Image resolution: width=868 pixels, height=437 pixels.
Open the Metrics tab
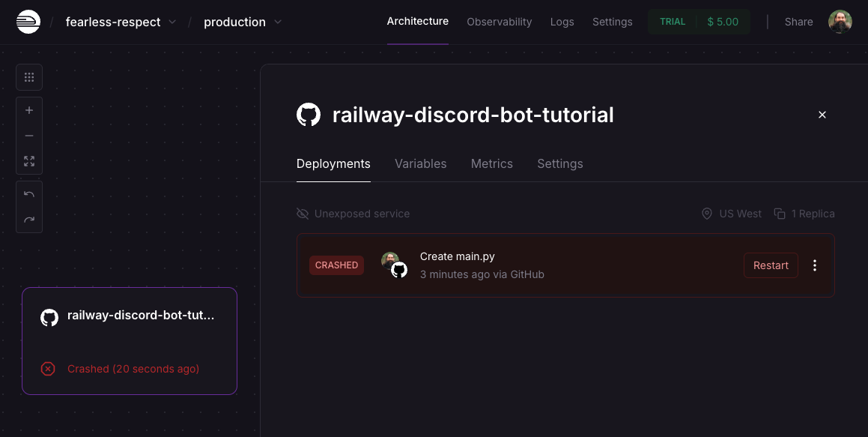[x=491, y=163]
